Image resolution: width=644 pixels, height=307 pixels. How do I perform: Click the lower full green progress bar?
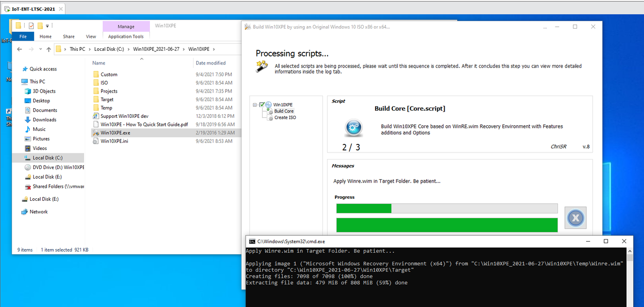(x=447, y=225)
